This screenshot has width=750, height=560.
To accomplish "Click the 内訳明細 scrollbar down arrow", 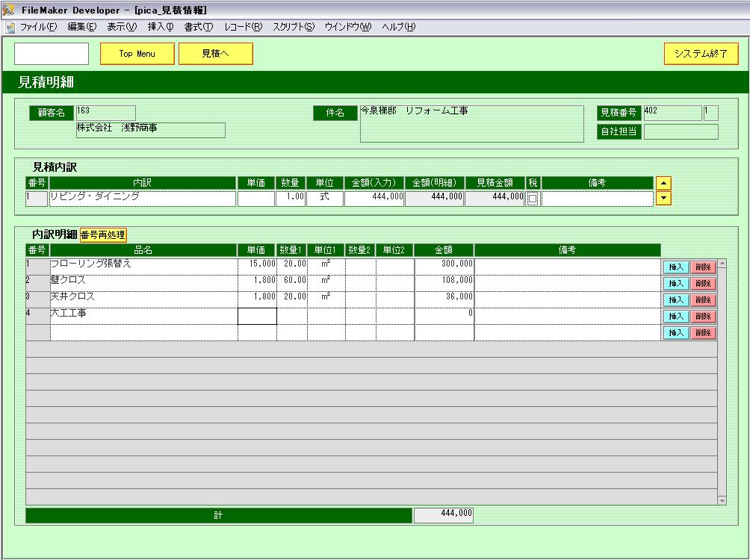I will pos(722,501).
